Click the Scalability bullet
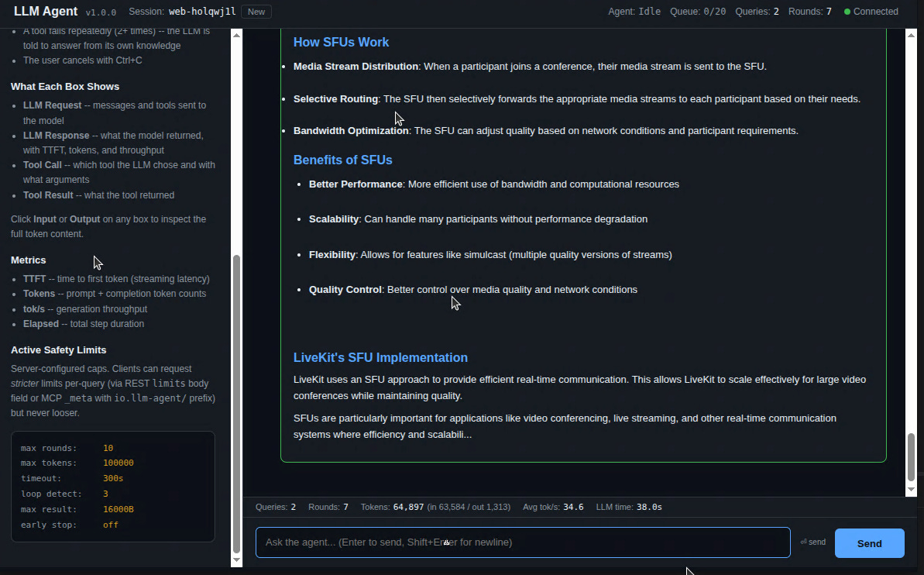 [x=478, y=219]
